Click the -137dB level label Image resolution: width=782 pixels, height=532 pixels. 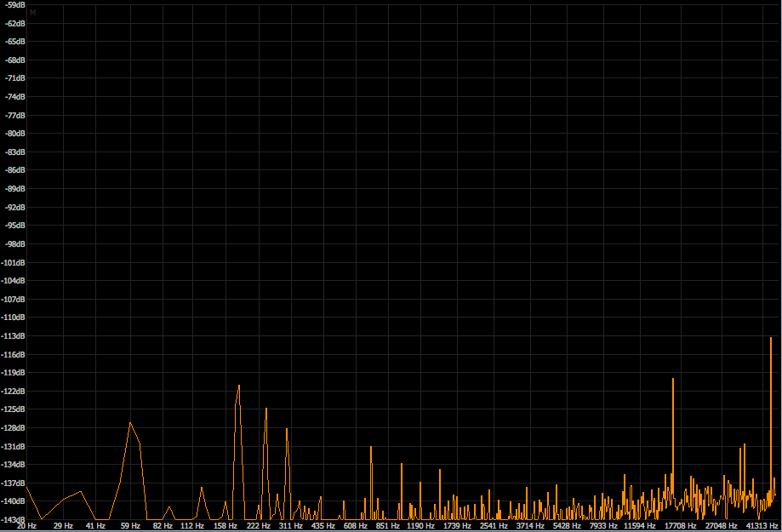[13, 483]
